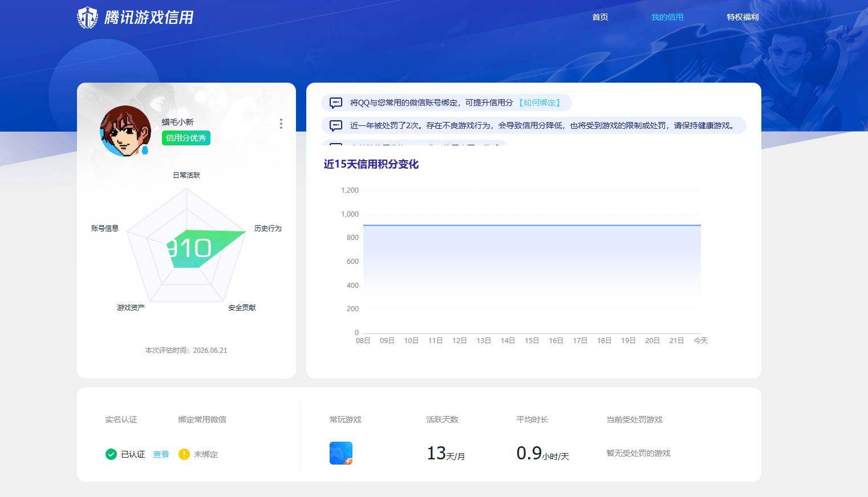Viewport: 868px width, 497px height.
Task: Click the 绑定常用微信 label
Action: (202, 419)
